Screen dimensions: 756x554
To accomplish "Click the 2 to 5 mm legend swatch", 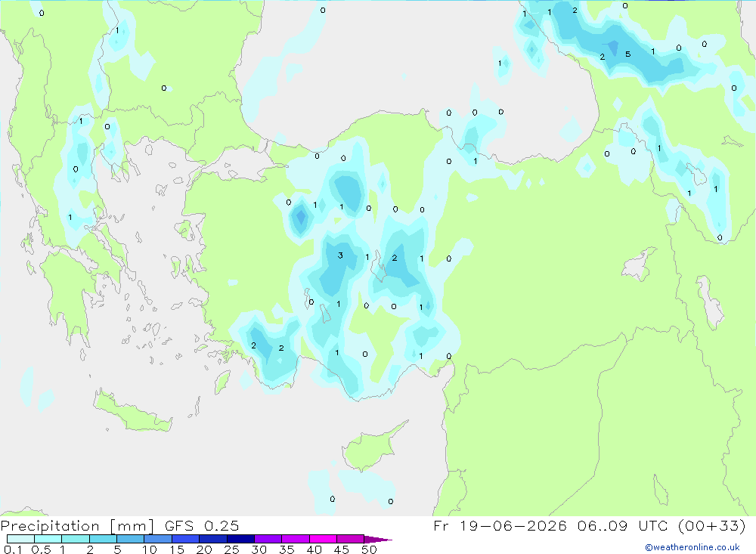I will [103, 539].
